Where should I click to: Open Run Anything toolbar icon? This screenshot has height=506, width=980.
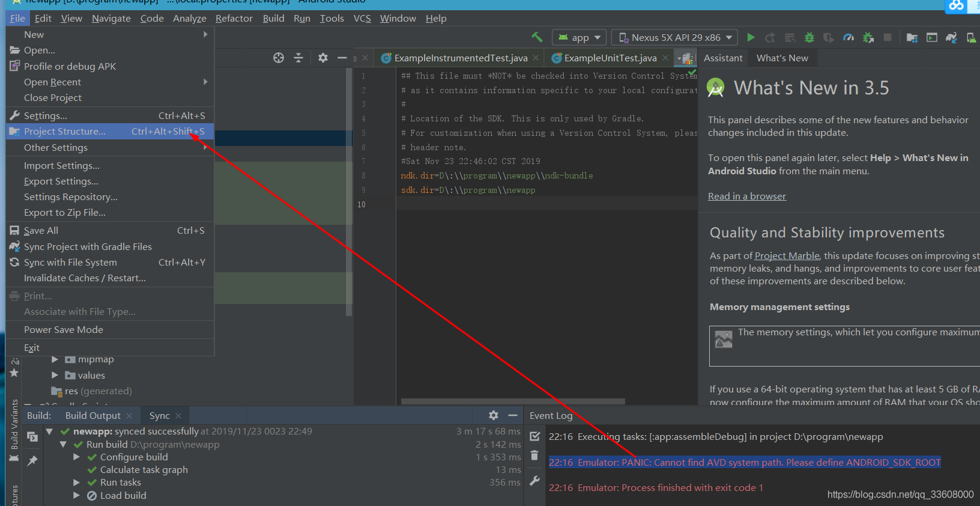pos(932,38)
